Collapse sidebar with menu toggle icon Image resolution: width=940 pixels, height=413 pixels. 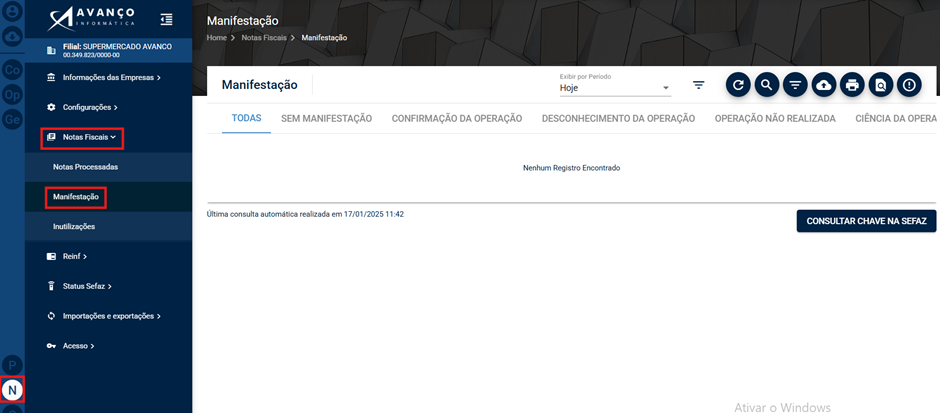(x=166, y=19)
